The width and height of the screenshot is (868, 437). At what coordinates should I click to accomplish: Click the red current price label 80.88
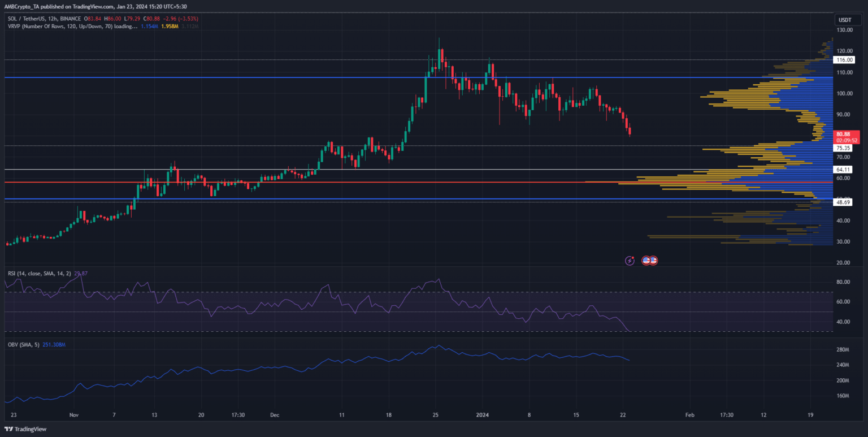(x=845, y=135)
